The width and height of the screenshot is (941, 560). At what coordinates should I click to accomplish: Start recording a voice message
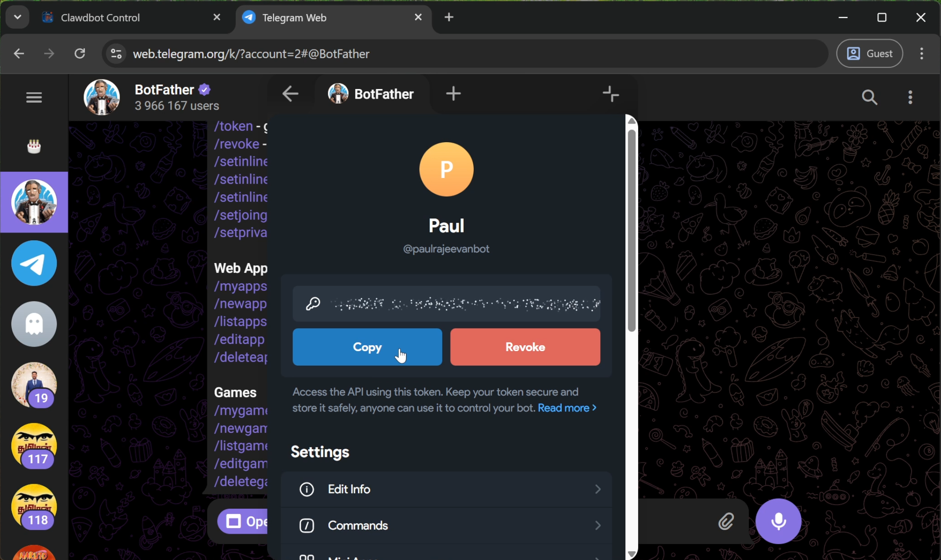[778, 521]
